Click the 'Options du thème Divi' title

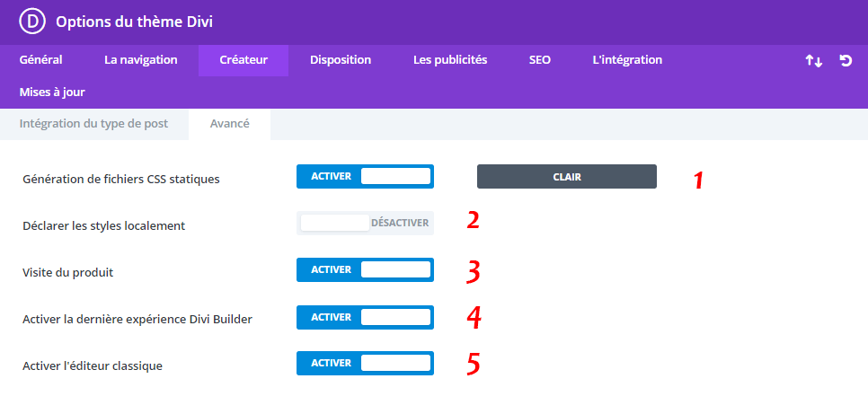click(x=135, y=22)
